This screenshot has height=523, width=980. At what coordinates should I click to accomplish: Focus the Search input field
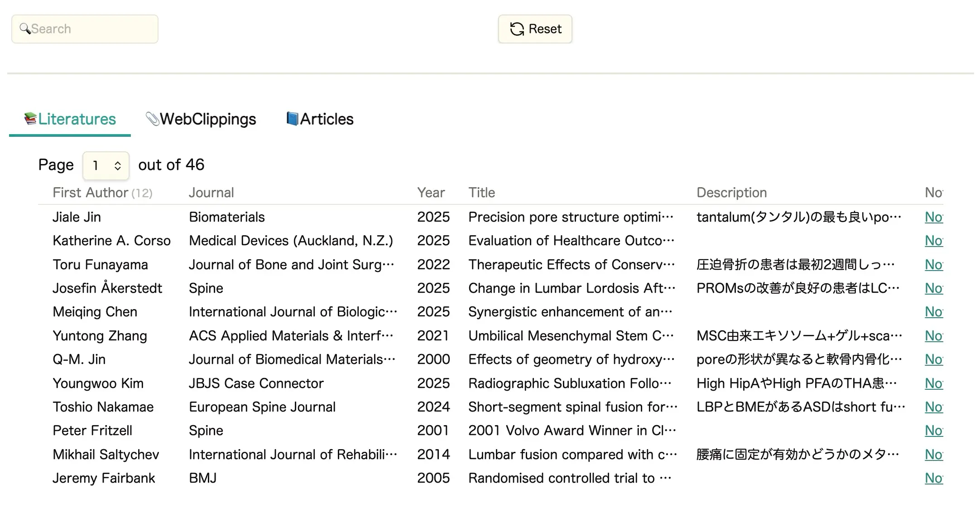click(x=91, y=29)
